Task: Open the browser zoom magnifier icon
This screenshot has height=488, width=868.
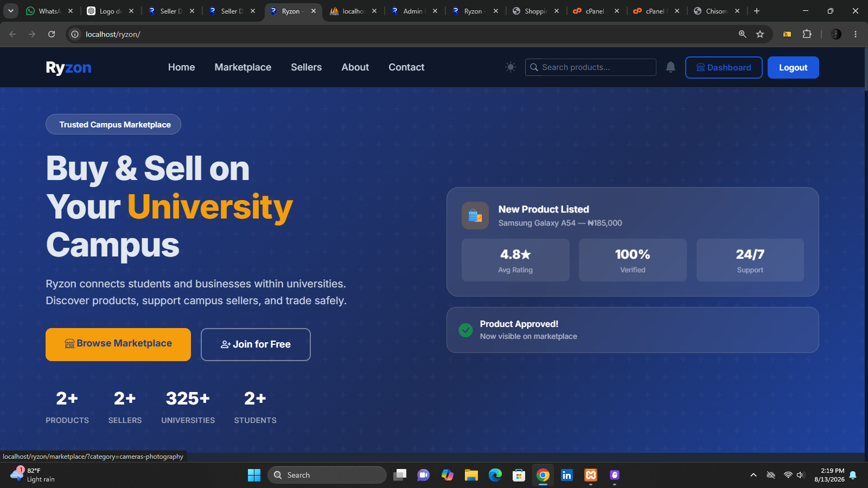Action: pyautogui.click(x=742, y=34)
